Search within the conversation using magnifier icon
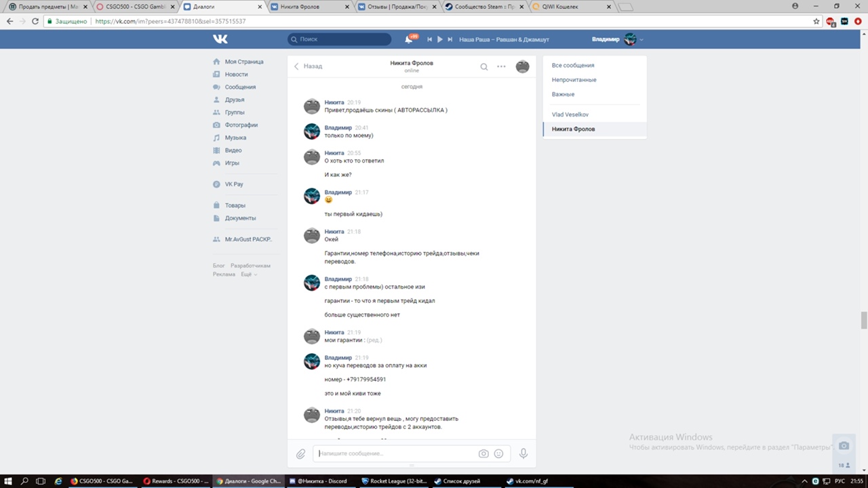The height and width of the screenshot is (488, 868). (484, 66)
